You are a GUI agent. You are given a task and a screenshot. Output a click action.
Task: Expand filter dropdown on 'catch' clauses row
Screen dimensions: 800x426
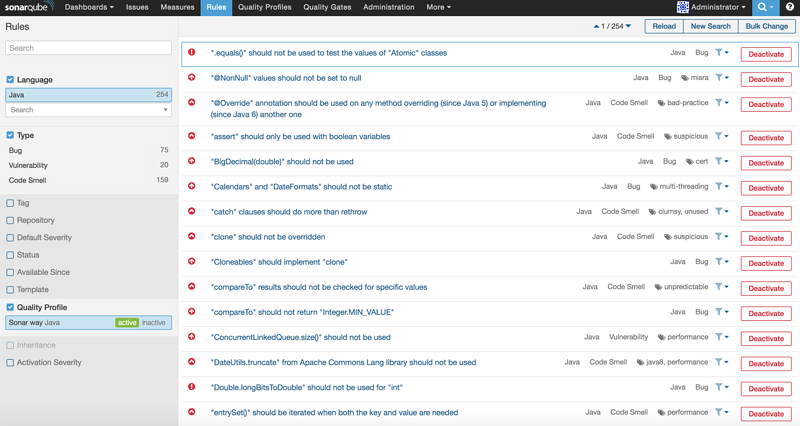[727, 211]
